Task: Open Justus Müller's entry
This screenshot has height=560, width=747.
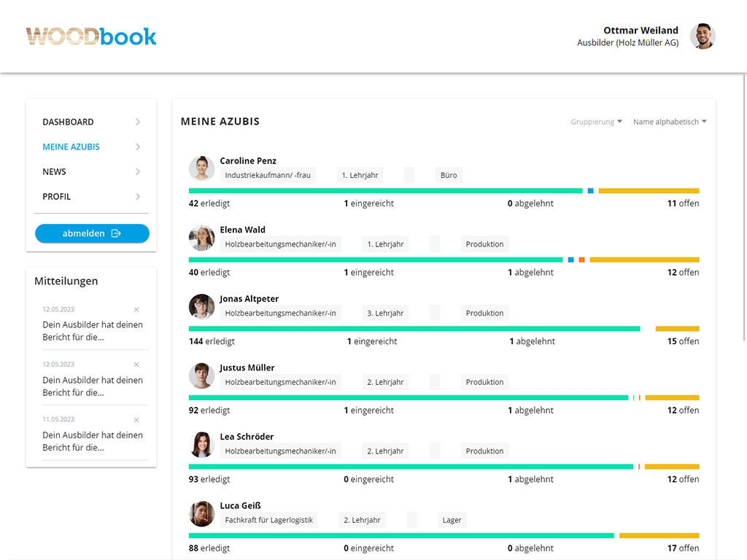Action: [x=247, y=368]
